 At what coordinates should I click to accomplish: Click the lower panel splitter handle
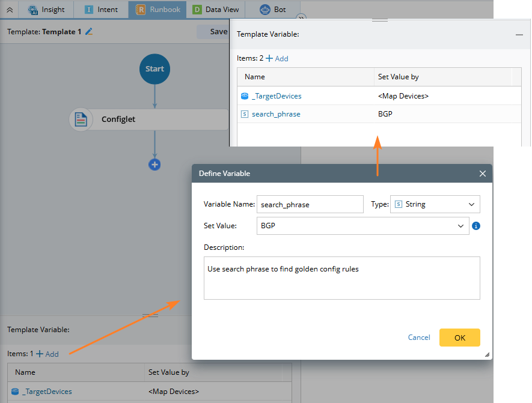click(x=150, y=315)
